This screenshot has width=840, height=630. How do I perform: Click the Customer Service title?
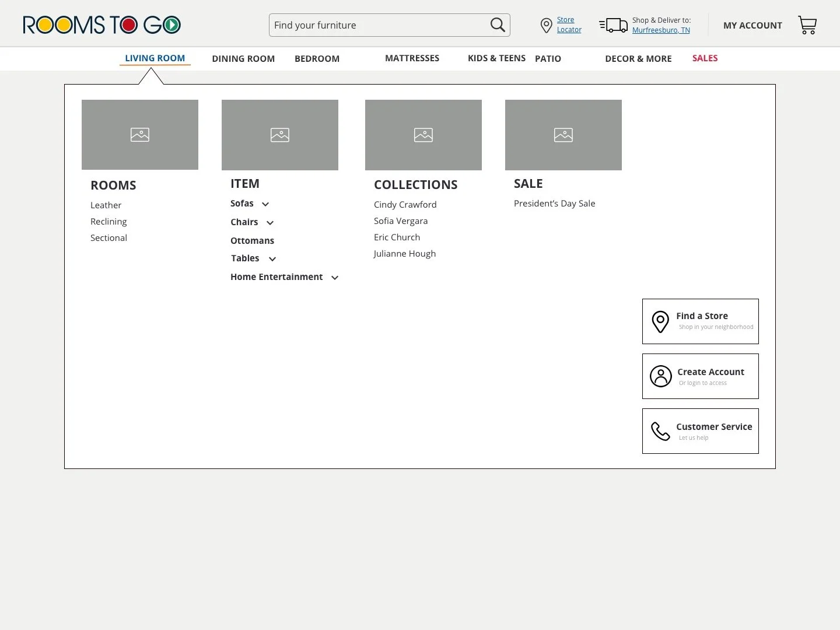coord(714,427)
